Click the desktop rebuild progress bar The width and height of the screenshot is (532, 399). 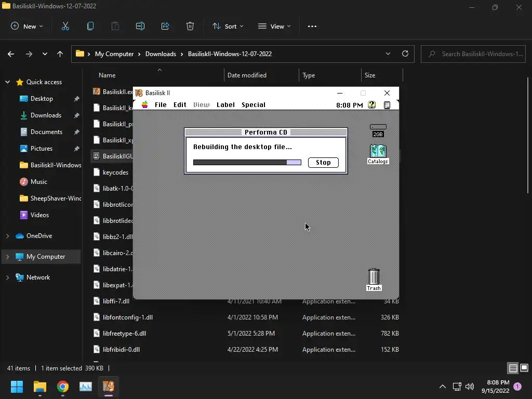tap(247, 163)
